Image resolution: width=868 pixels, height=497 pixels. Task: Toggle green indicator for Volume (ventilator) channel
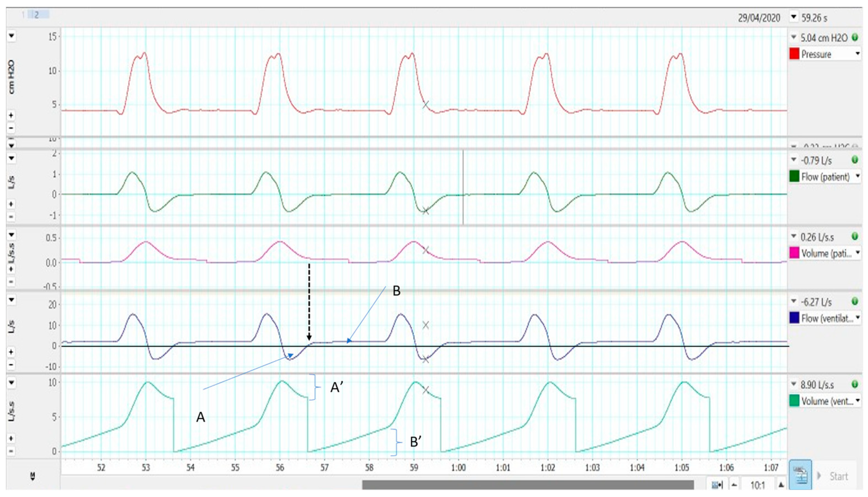pyautogui.click(x=855, y=384)
